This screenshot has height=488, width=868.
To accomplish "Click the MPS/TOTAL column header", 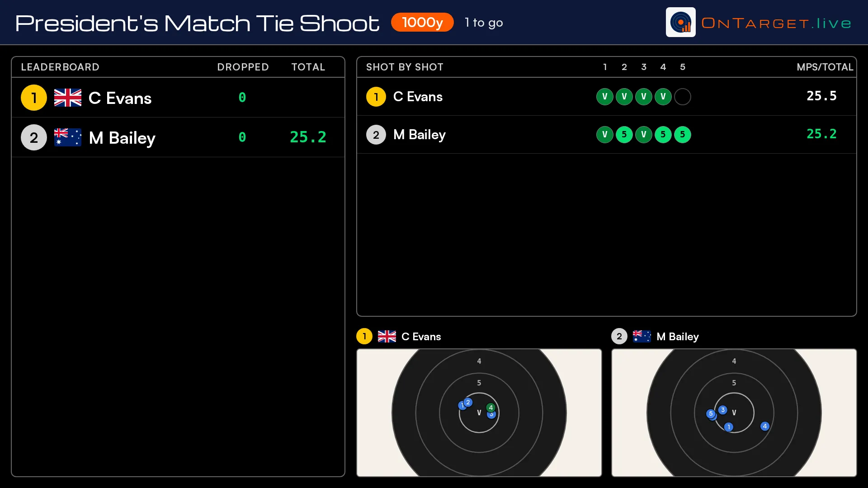I will (x=825, y=67).
